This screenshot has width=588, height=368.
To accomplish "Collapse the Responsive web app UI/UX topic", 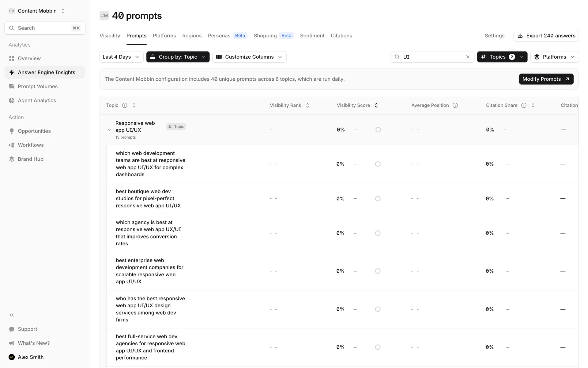I will point(109,130).
